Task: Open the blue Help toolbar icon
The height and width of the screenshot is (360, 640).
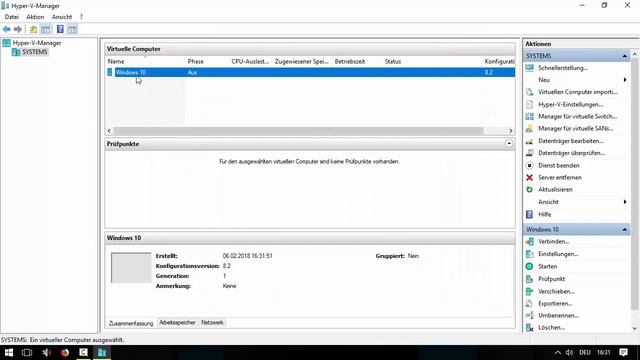Action: pos(60,29)
